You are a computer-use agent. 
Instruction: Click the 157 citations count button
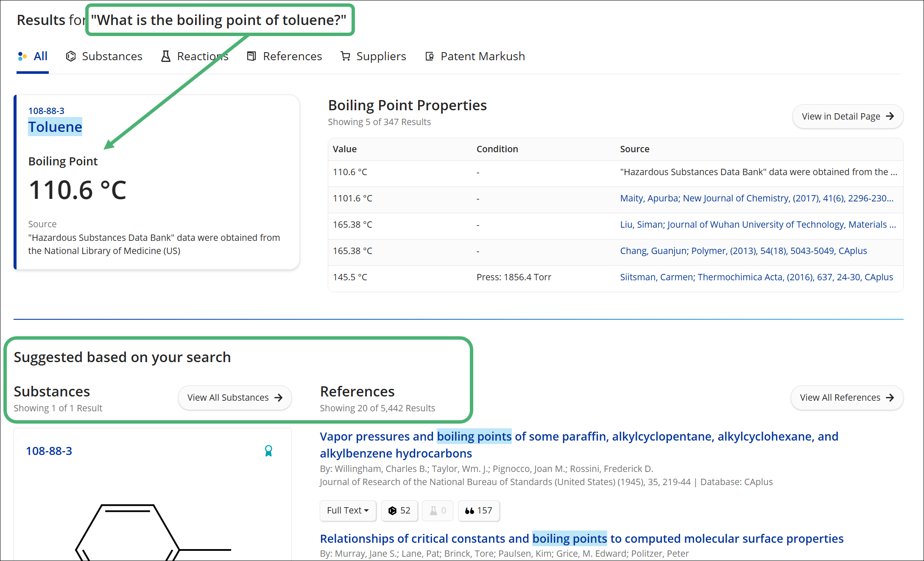coord(479,511)
